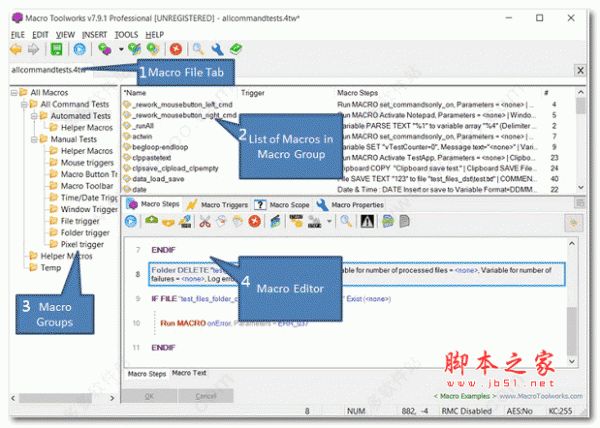Open the TOOLS menu
This screenshot has width=600, height=428.
click(x=126, y=35)
